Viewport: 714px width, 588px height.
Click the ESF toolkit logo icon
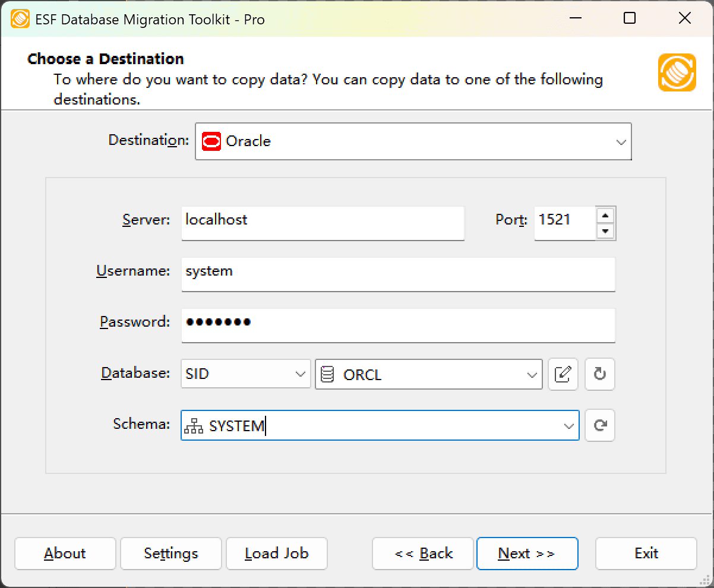point(677,74)
